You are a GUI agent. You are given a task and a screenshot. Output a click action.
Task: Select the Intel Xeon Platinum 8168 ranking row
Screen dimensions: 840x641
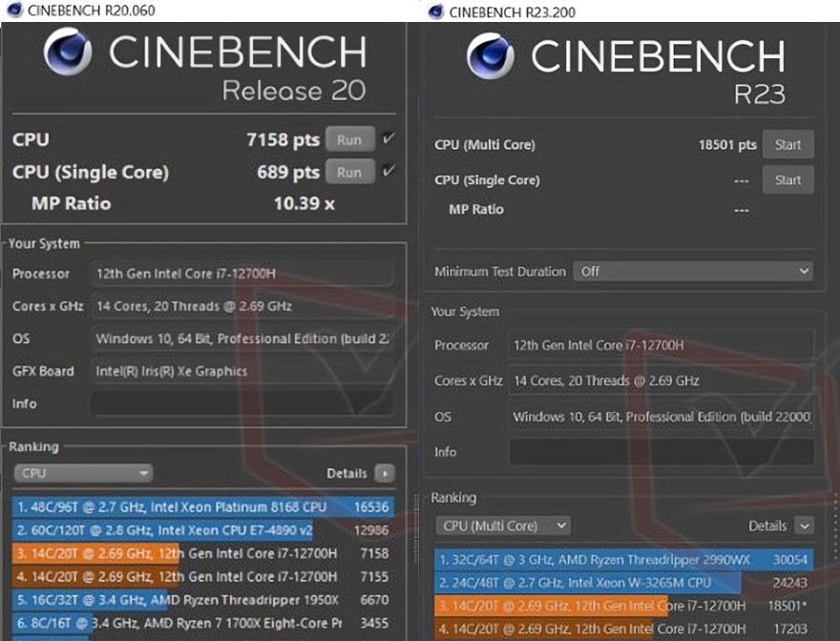[203, 507]
